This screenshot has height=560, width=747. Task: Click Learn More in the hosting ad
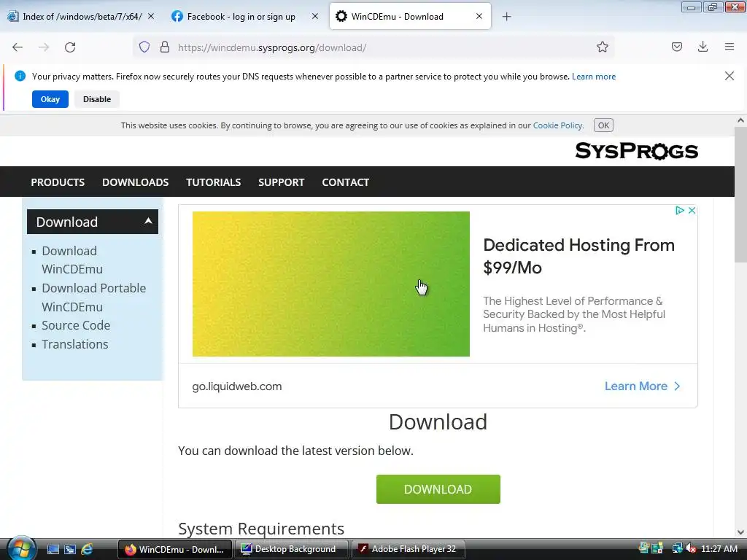[642, 386]
